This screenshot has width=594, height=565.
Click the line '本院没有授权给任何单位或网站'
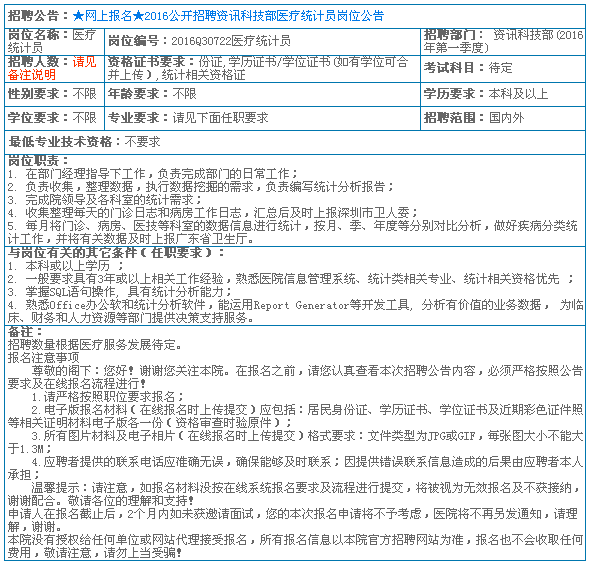[x=295, y=546]
